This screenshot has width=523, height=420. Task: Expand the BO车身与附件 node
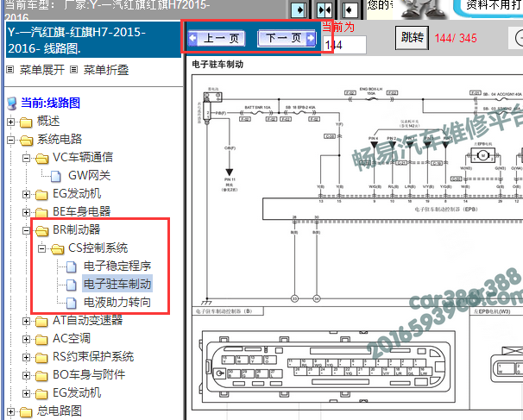[27, 375]
